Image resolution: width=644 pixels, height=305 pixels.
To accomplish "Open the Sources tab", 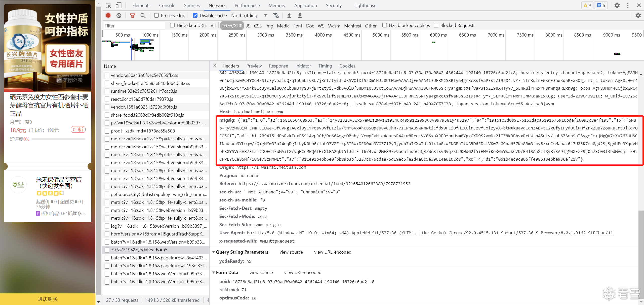I will pyautogui.click(x=192, y=5).
